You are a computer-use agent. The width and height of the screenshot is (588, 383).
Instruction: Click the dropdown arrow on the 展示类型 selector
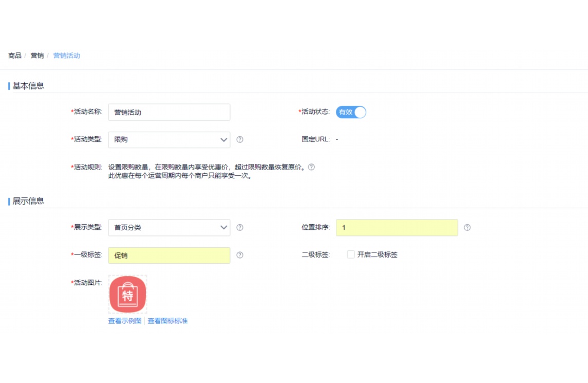point(223,227)
